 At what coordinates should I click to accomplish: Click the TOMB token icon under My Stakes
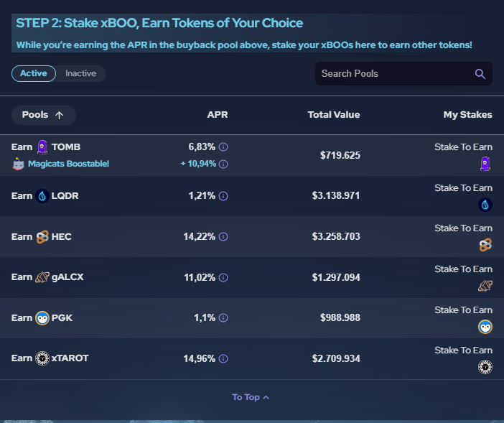485,164
